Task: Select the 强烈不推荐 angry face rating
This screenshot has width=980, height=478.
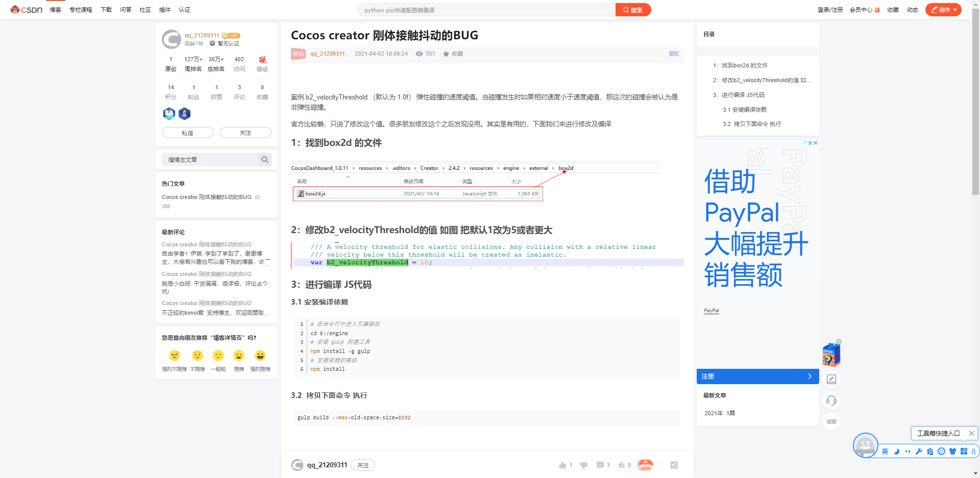Action: click(175, 356)
